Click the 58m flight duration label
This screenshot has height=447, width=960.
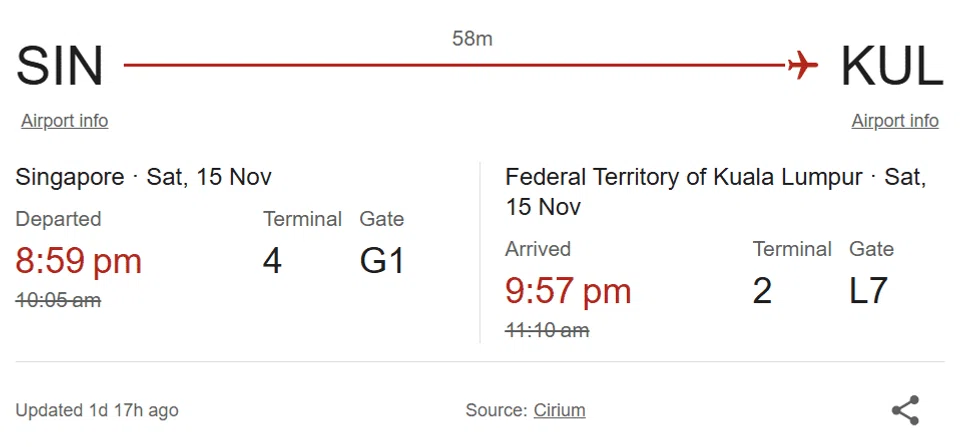pos(472,39)
